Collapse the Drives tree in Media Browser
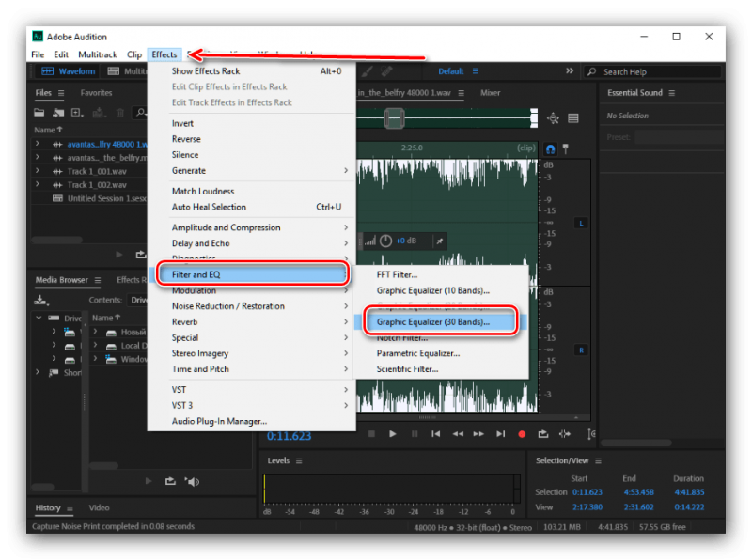 [39, 318]
